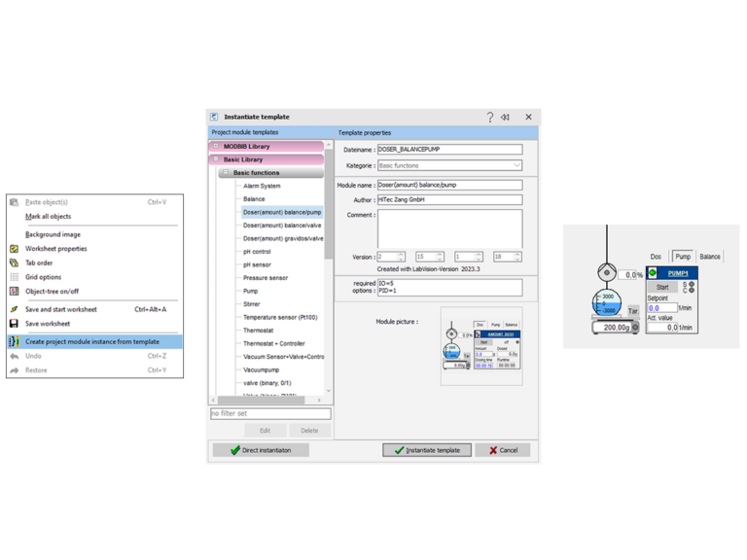
Task: Select Stirrer template
Action: click(x=252, y=304)
